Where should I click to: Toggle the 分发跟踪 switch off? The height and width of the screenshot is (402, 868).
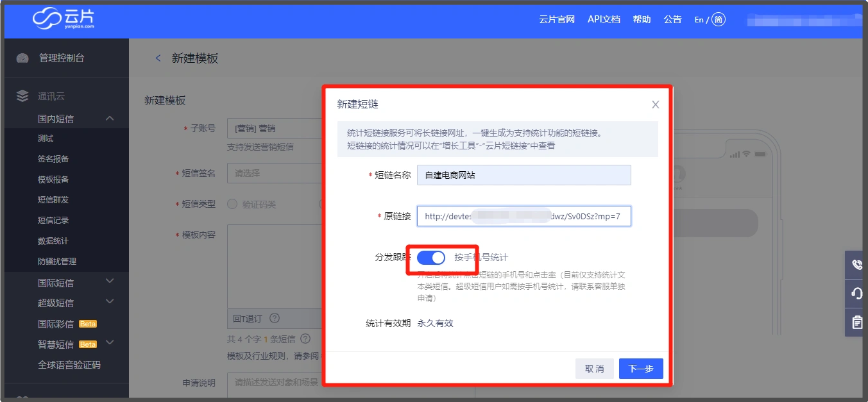point(431,258)
